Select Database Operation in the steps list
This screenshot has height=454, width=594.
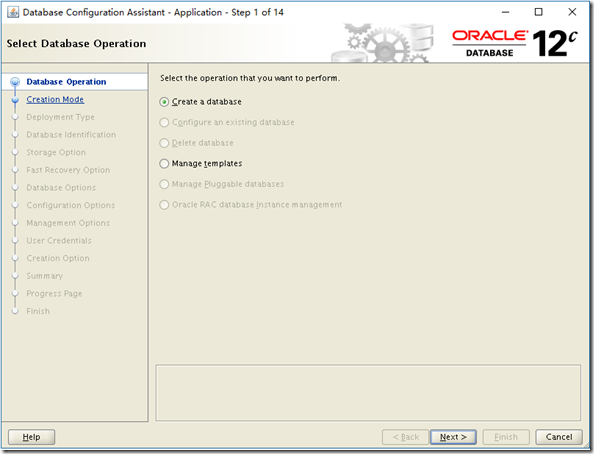click(x=66, y=82)
